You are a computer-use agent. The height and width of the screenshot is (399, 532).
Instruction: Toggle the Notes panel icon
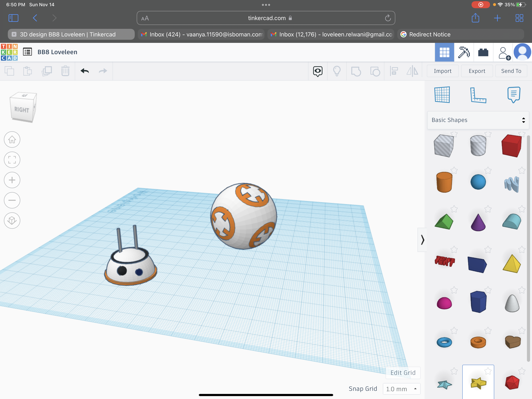tap(513, 94)
